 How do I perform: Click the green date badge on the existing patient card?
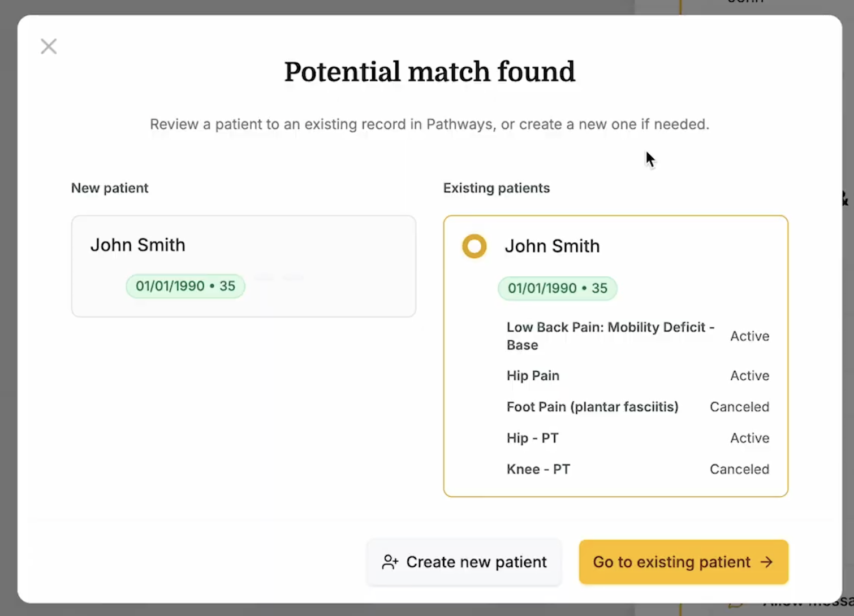pyautogui.click(x=557, y=288)
